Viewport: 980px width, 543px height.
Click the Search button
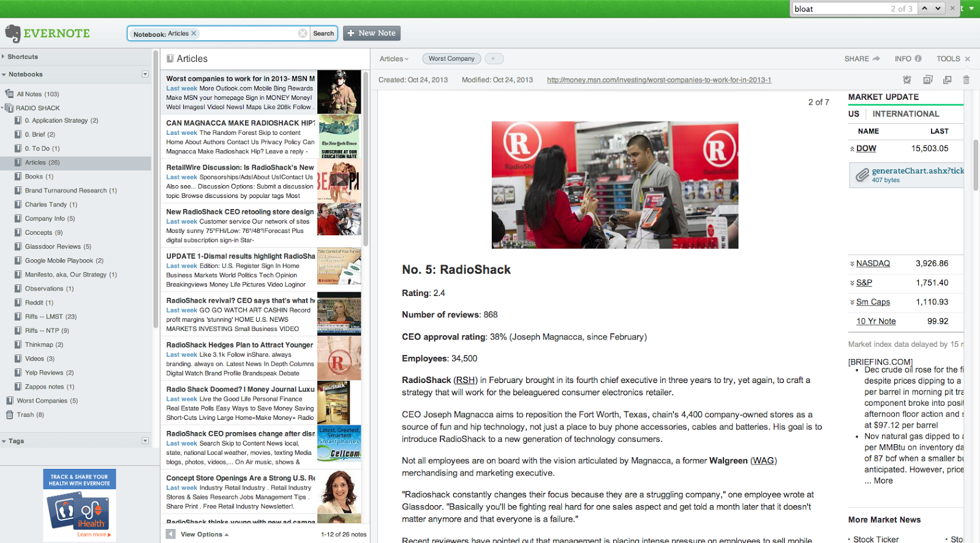point(323,34)
